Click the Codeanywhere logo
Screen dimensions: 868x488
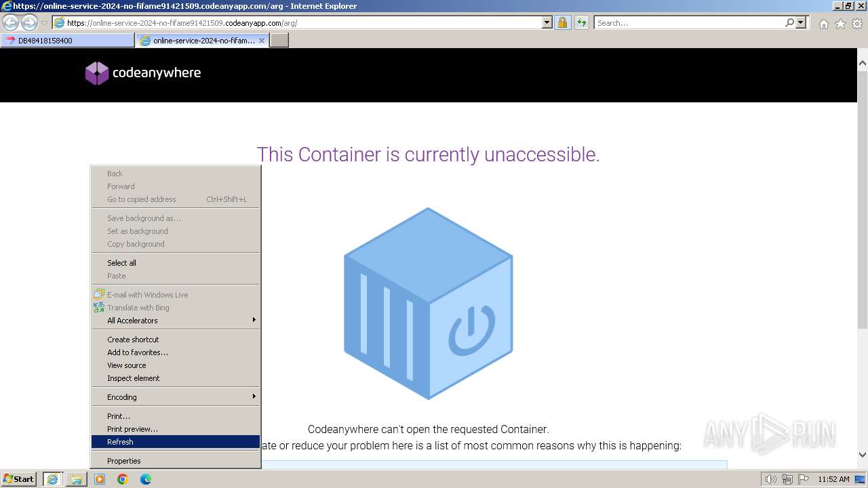(x=143, y=73)
